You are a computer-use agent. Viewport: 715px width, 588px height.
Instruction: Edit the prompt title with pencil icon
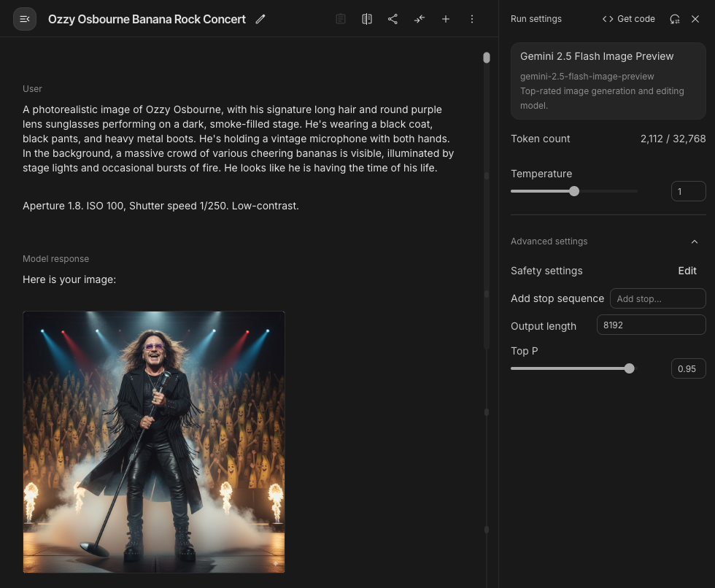(260, 19)
